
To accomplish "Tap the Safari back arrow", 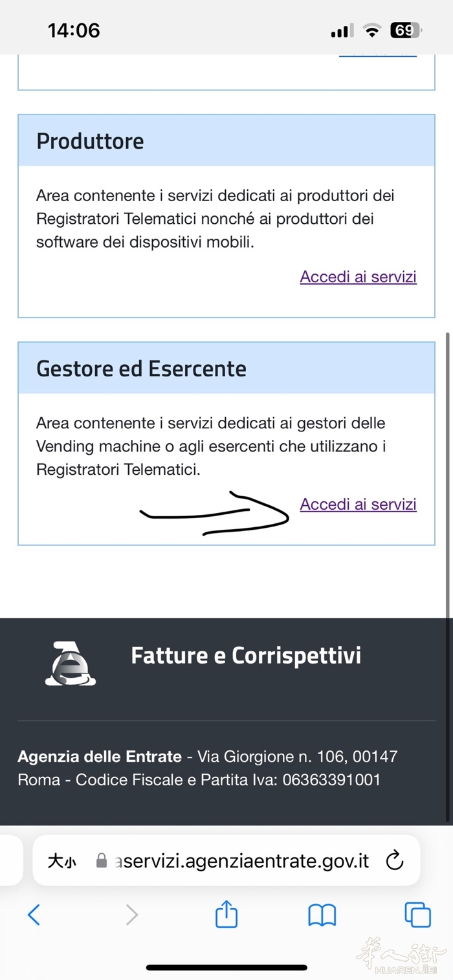I will pos(34,915).
